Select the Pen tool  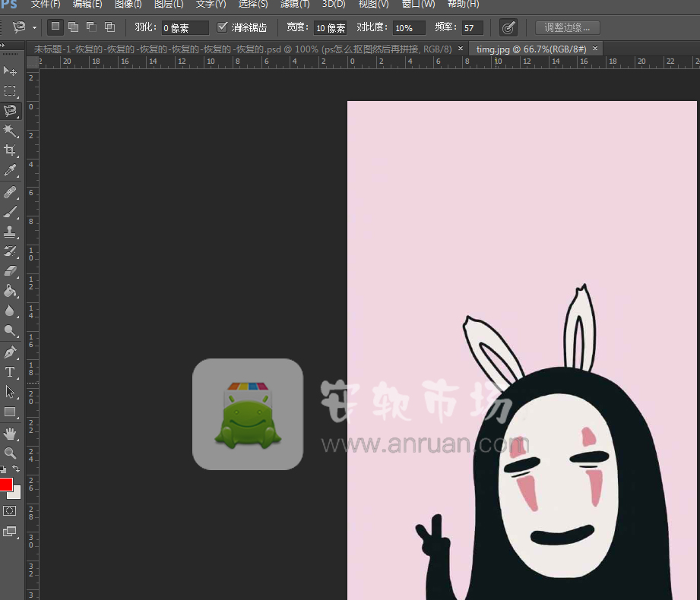(x=11, y=352)
